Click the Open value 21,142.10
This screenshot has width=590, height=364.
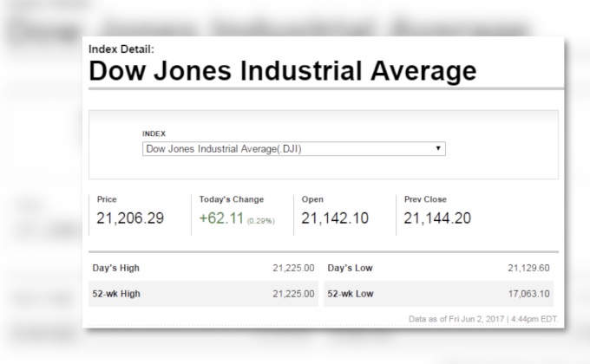335,218
